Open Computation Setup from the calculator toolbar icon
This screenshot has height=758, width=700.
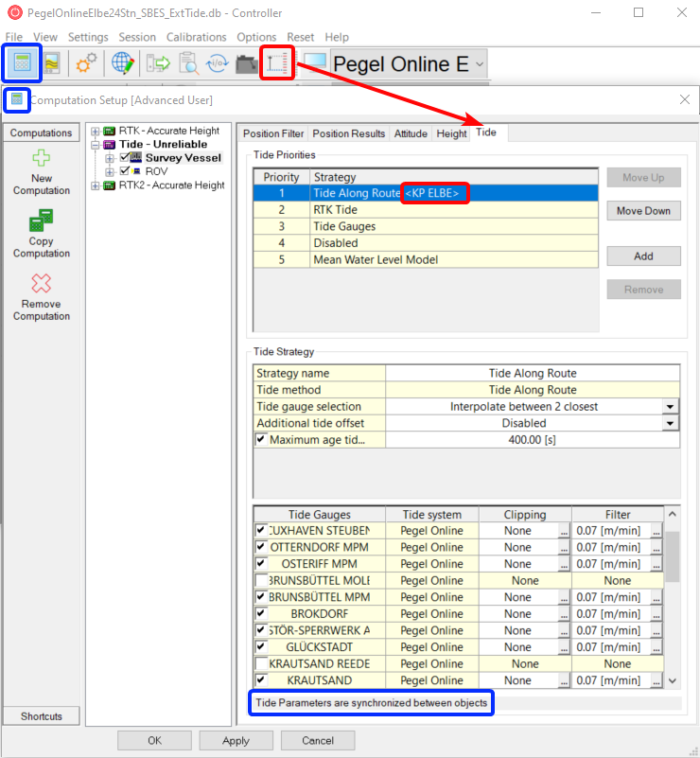tap(22, 63)
